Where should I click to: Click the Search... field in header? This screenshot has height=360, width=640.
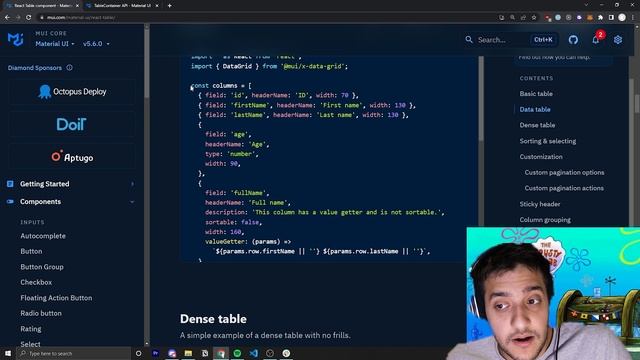pos(511,40)
